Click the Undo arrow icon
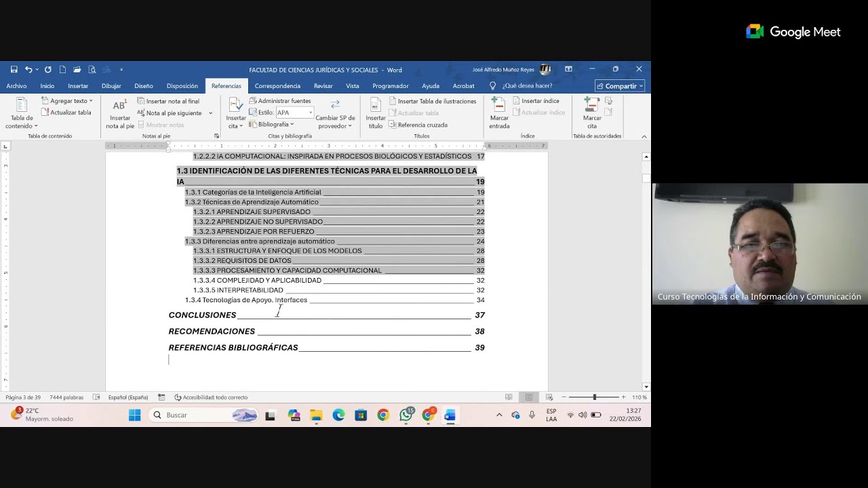Image resolution: width=868 pixels, height=488 pixels. click(28, 69)
